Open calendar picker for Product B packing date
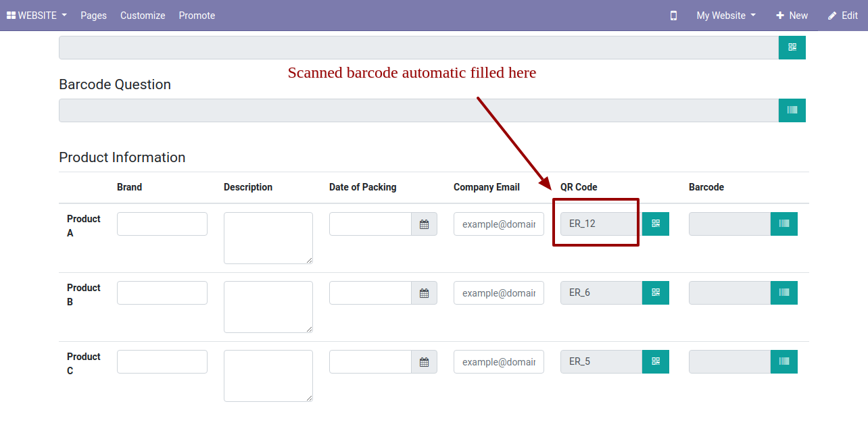This screenshot has width=868, height=433. (424, 293)
